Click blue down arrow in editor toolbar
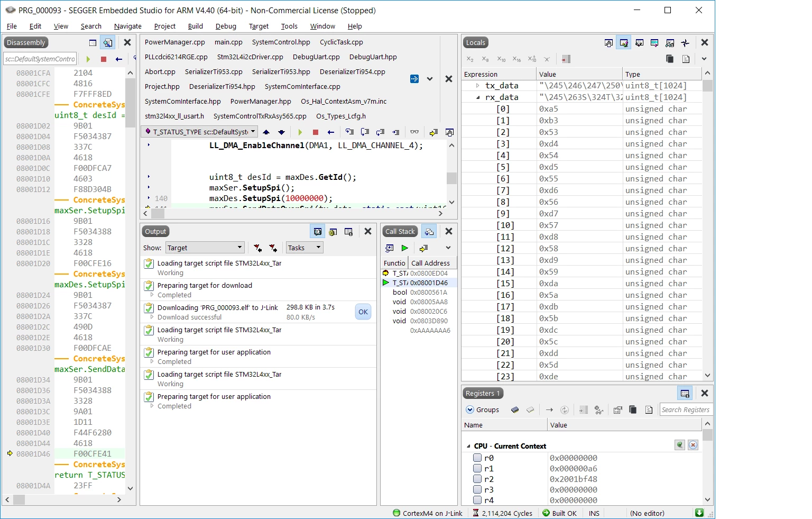The height and width of the screenshot is (519, 812). [x=282, y=132]
